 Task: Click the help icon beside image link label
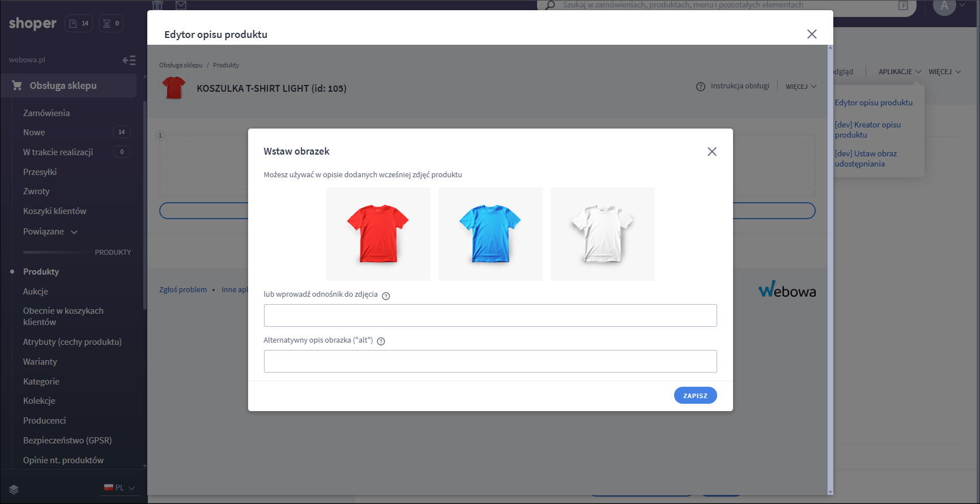386,296
